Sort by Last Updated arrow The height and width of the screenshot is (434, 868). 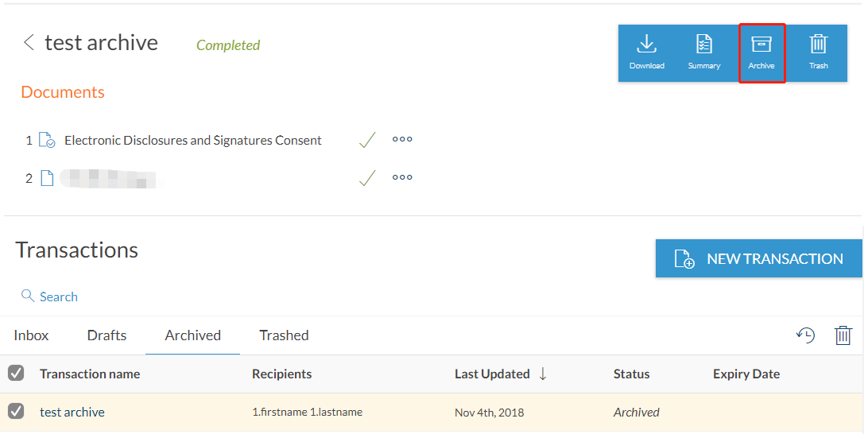pos(542,374)
